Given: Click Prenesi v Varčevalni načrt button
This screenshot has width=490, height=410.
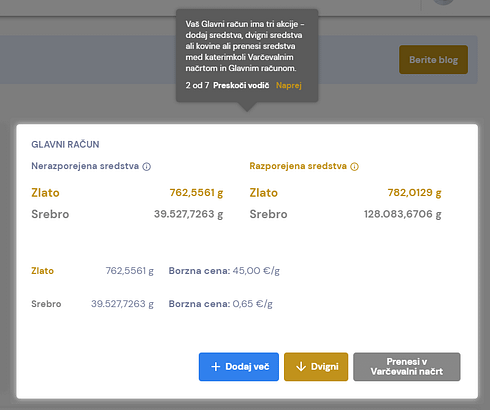Looking at the screenshot, I should (x=407, y=367).
